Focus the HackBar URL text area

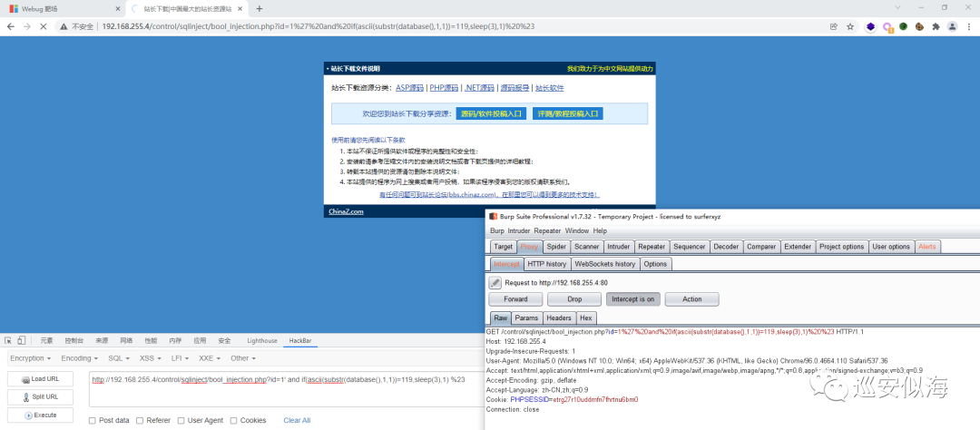point(287,389)
